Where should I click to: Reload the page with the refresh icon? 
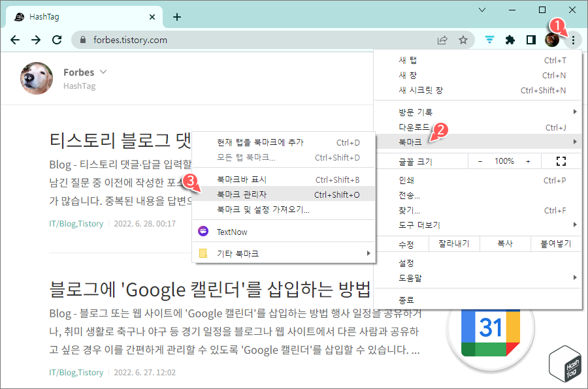(x=57, y=40)
